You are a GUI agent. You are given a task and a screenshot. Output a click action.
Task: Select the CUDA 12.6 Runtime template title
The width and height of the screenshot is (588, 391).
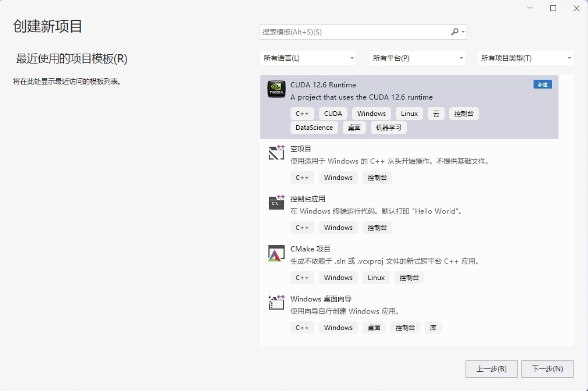click(323, 85)
